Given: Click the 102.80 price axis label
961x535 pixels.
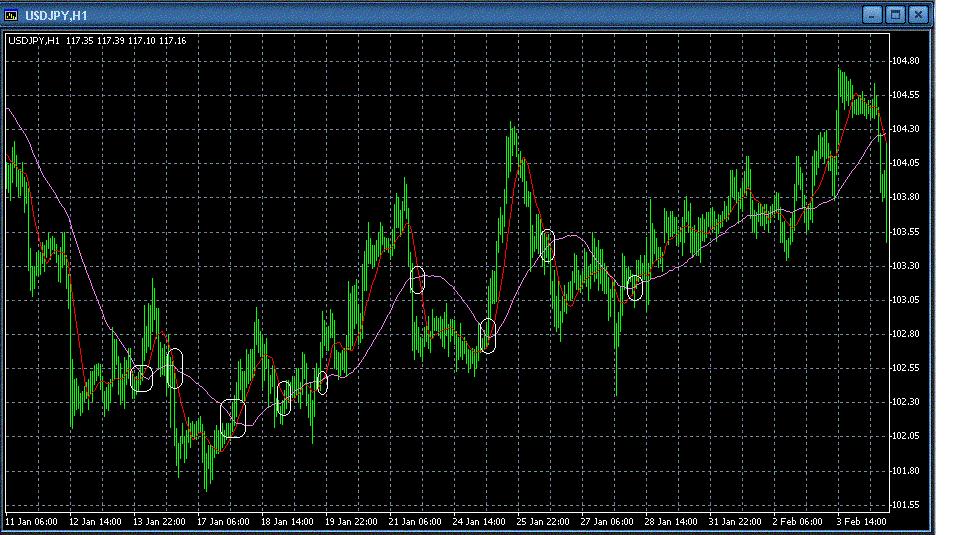Looking at the screenshot, I should 905,334.
